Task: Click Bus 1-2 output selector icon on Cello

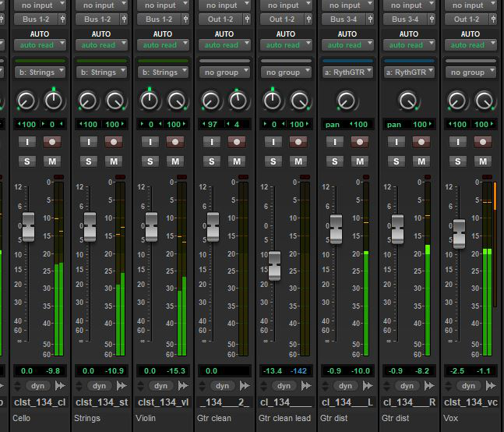Action: coord(62,19)
